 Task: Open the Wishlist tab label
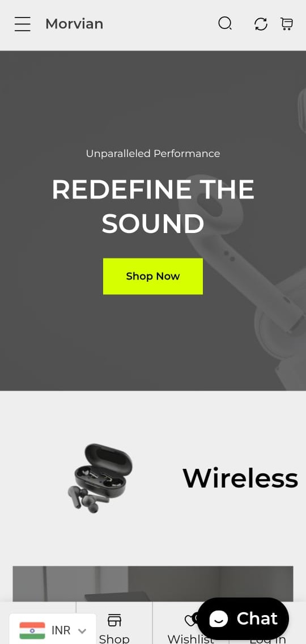coord(190,639)
